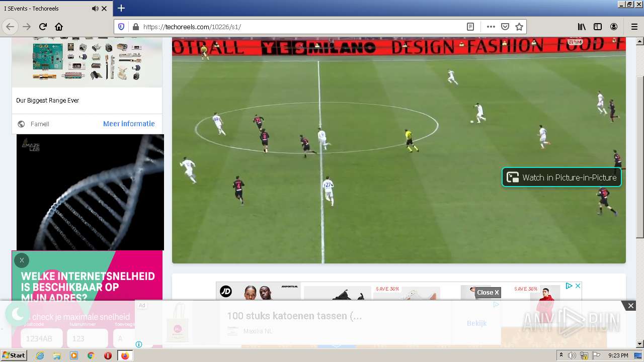Select the I SEvents - Techoreels tab

pos(55,9)
